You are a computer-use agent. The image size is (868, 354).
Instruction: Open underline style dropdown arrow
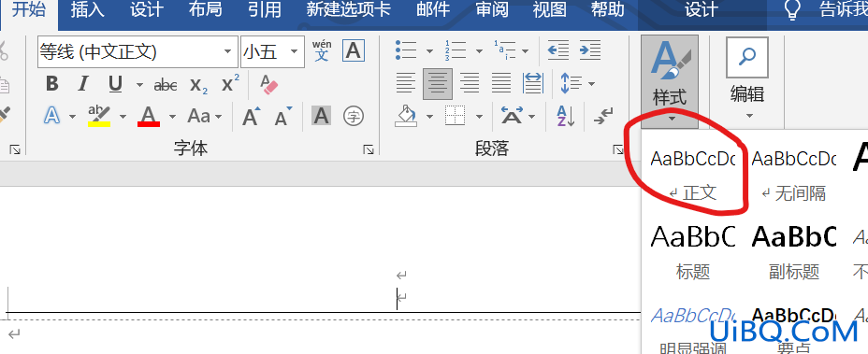tap(139, 85)
